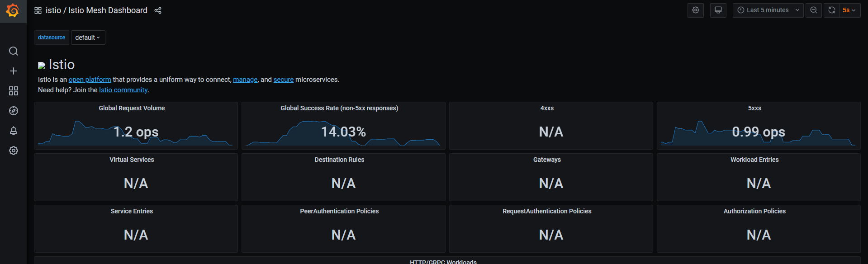Image resolution: width=868 pixels, height=264 pixels.
Task: Click the 14.03% success rate value
Action: tap(343, 132)
